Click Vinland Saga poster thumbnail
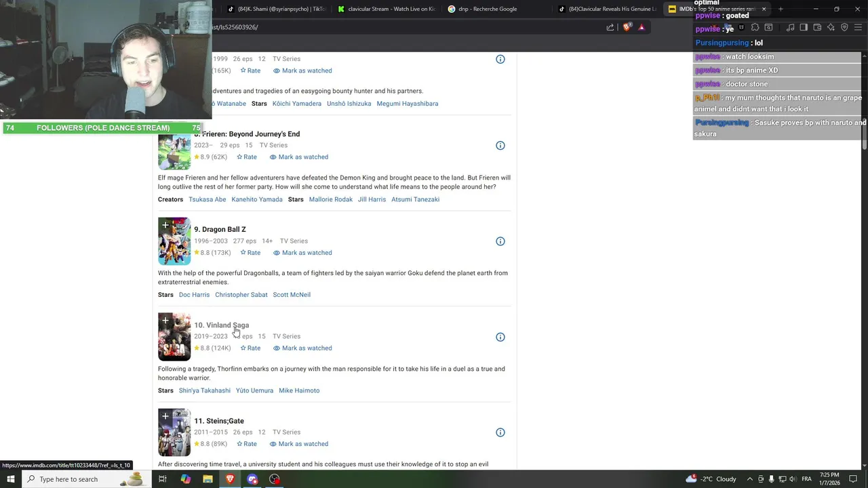 click(x=174, y=337)
